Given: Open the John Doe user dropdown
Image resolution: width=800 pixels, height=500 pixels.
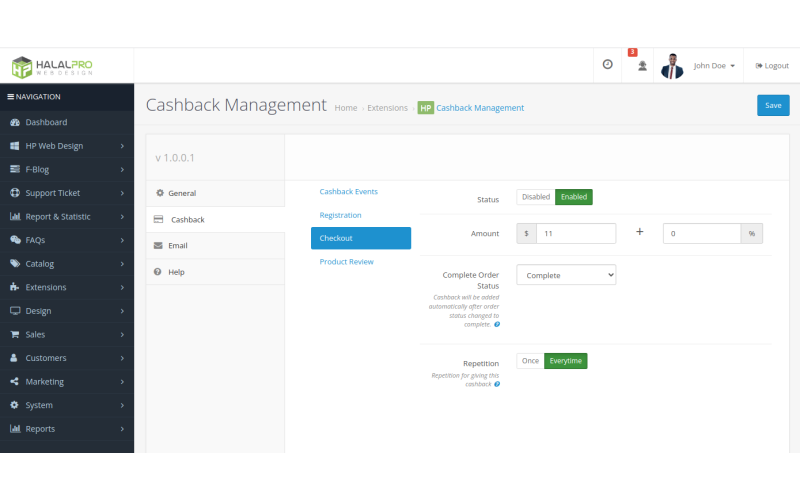Looking at the screenshot, I should pyautogui.click(x=714, y=66).
